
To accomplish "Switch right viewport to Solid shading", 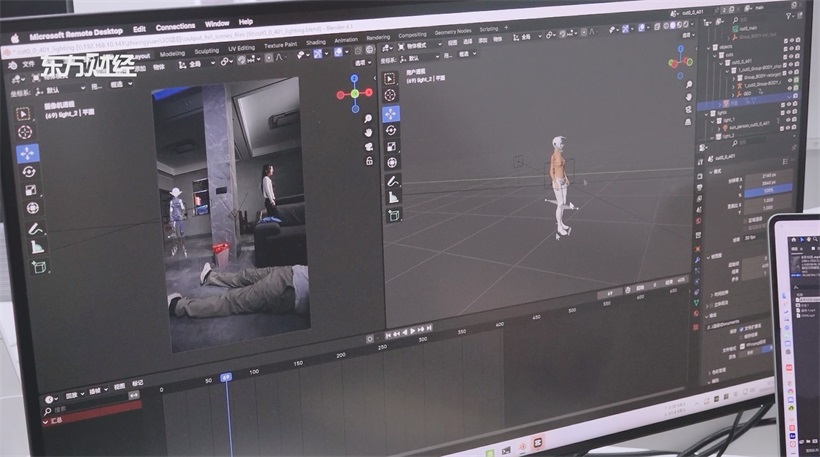I will 673,26.
